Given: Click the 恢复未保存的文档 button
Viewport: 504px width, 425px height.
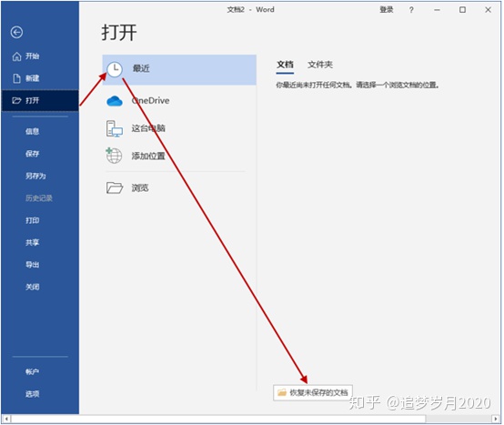Looking at the screenshot, I should pos(313,392).
